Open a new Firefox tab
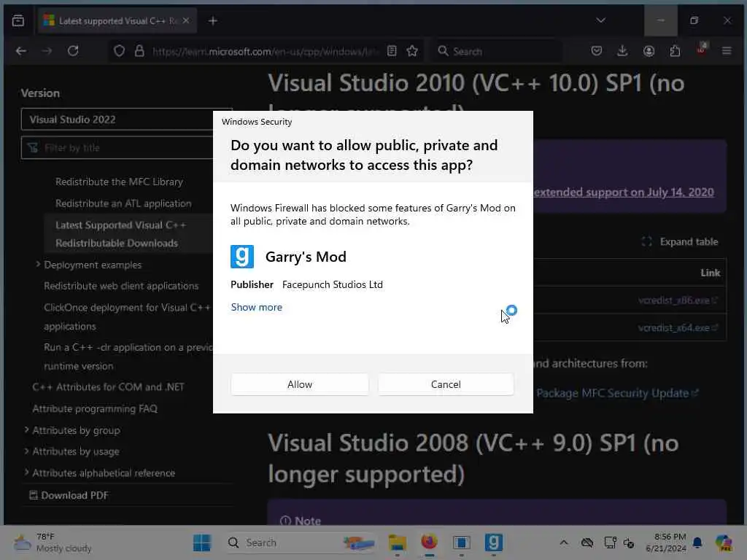747x560 pixels. [x=213, y=20]
